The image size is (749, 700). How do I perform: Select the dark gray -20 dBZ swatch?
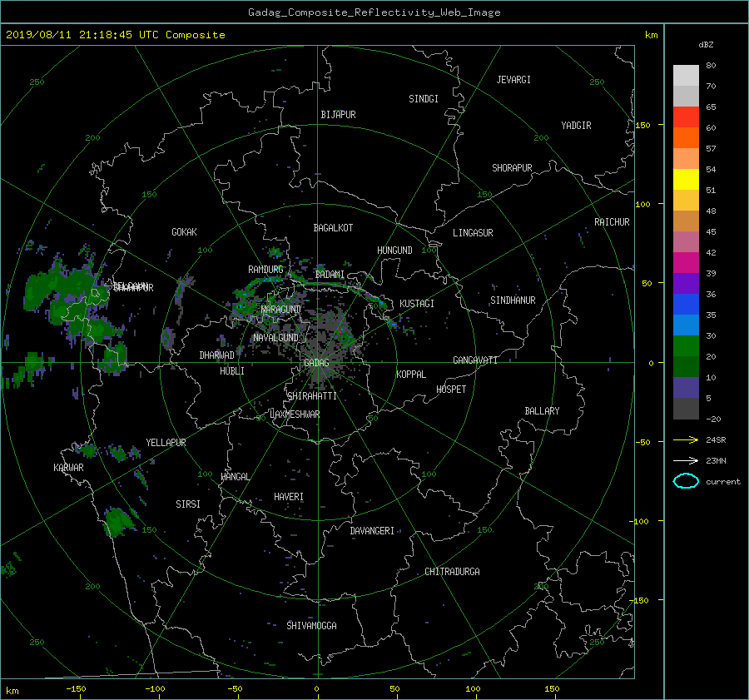click(x=686, y=409)
